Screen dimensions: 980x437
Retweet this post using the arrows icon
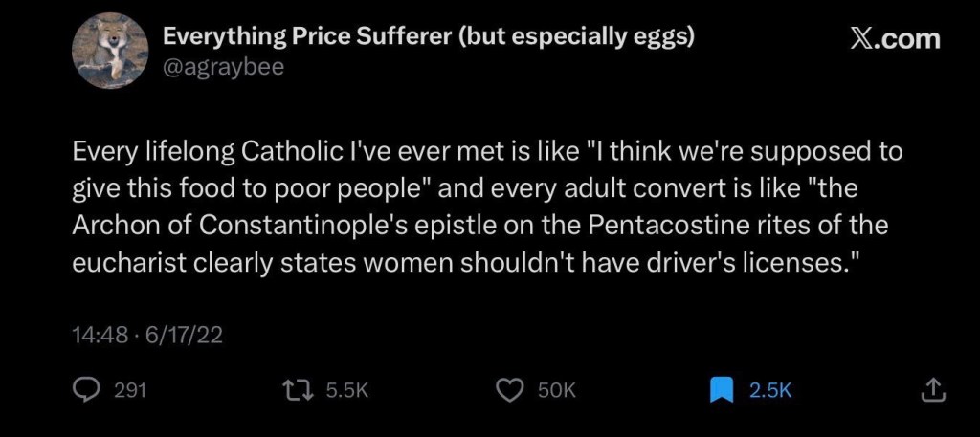pyautogui.click(x=300, y=389)
